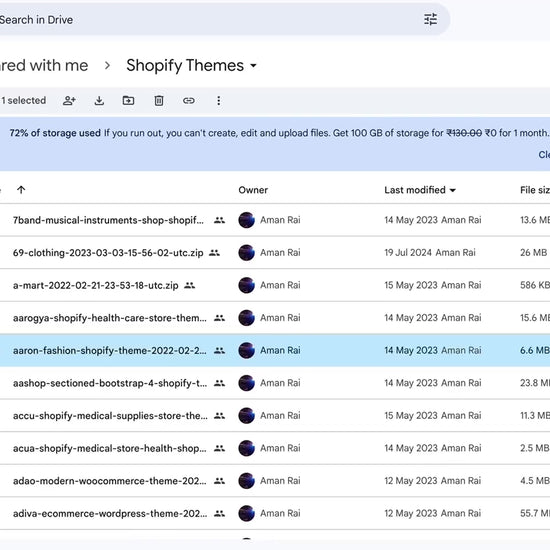
Task: Click owner avatar in 7band-musical row
Action: point(247,220)
